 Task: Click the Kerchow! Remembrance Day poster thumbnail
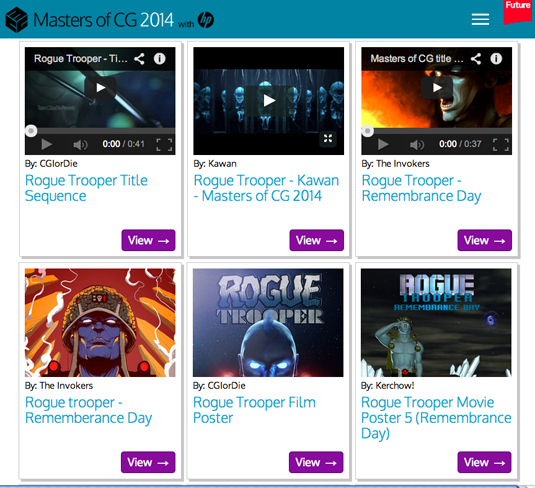pos(436,322)
